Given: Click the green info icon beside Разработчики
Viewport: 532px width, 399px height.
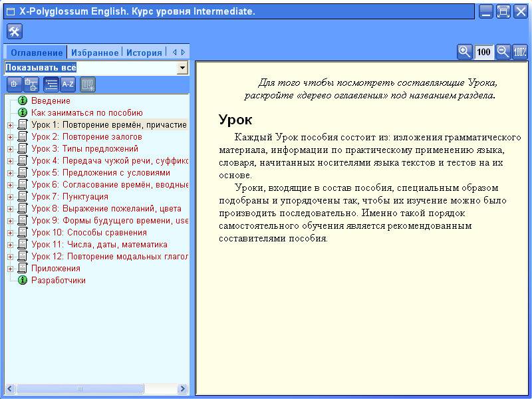Looking at the screenshot, I should pyautogui.click(x=23, y=280).
